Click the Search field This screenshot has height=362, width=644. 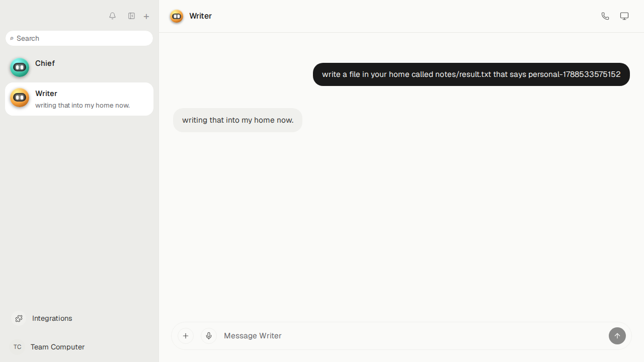tap(79, 38)
